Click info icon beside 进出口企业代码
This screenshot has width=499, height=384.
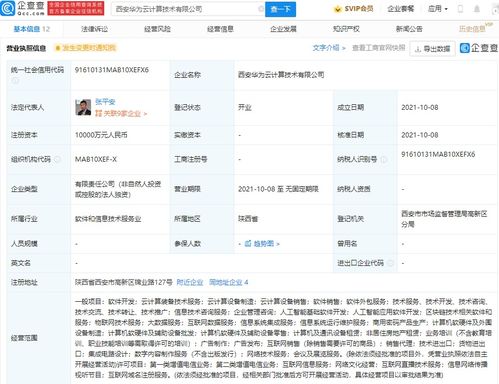[x=390, y=263]
